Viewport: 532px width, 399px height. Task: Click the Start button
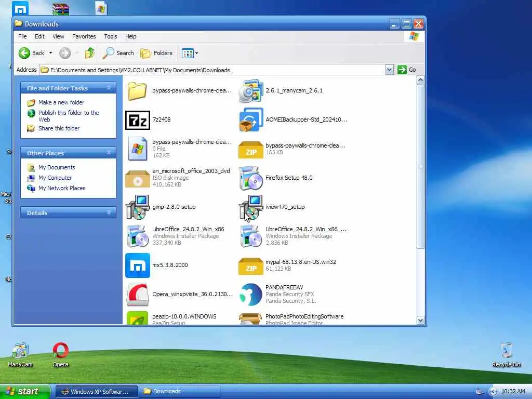coord(25,391)
